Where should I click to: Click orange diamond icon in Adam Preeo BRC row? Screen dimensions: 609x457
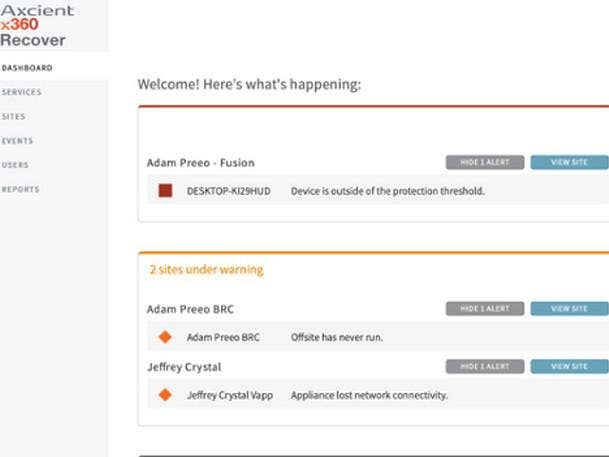tap(165, 337)
